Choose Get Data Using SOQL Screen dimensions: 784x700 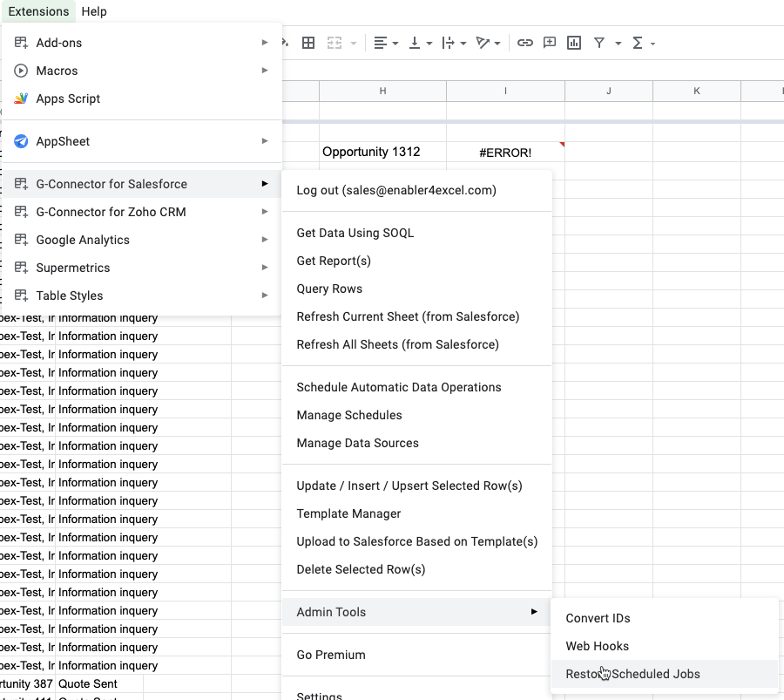(417, 233)
